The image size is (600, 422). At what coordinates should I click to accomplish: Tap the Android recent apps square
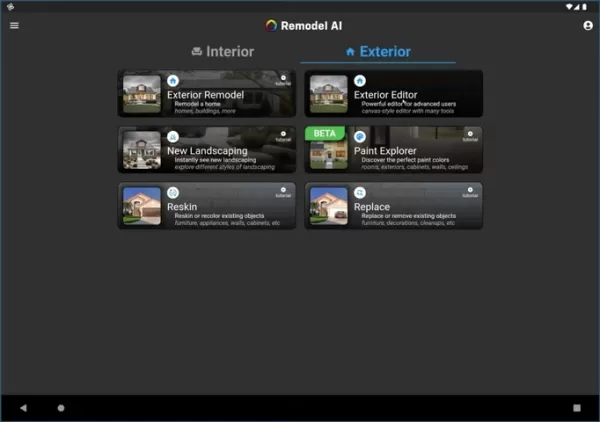point(577,408)
